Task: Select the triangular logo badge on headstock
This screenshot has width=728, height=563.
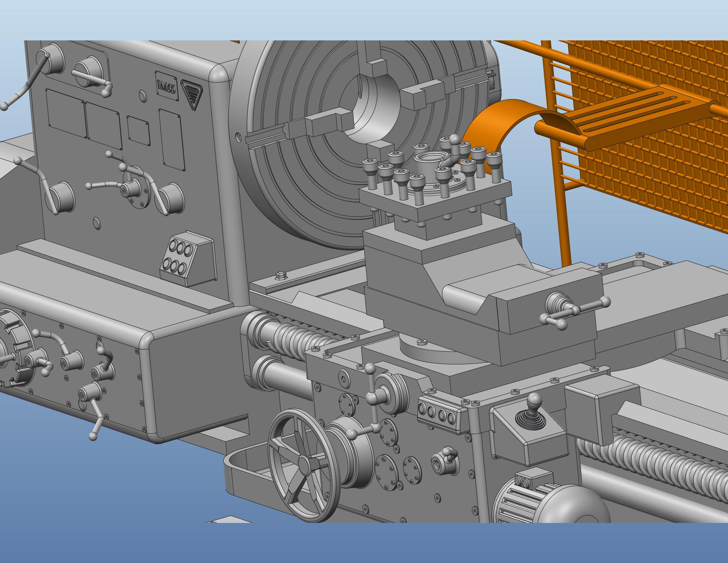Action: [x=191, y=93]
